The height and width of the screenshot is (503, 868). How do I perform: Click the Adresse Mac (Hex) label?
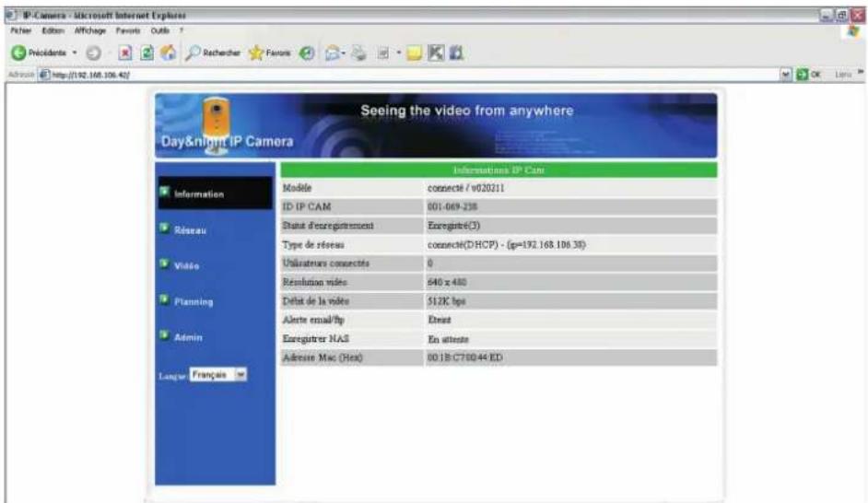323,358
